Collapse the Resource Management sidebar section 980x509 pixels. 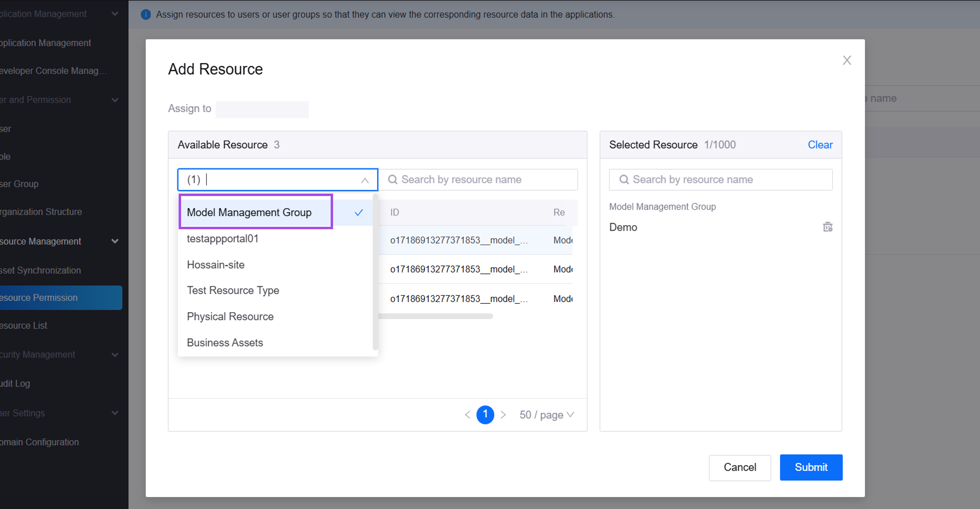pyautogui.click(x=114, y=241)
